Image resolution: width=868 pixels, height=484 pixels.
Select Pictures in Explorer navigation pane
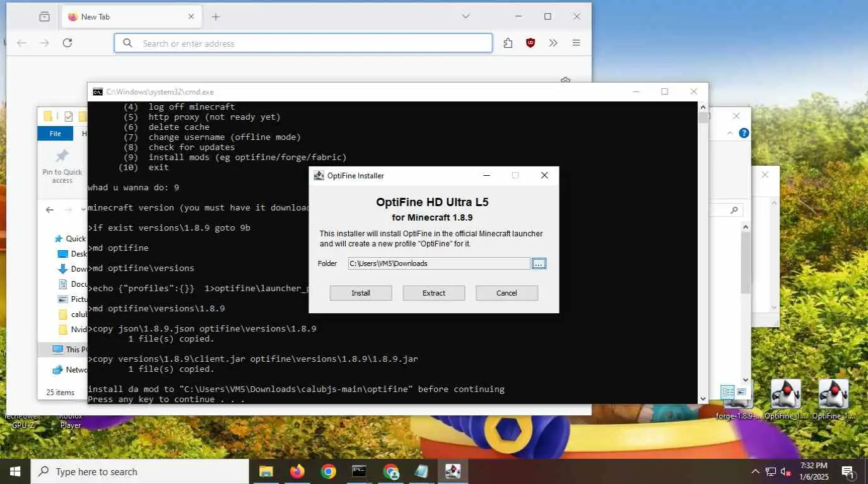click(72, 299)
